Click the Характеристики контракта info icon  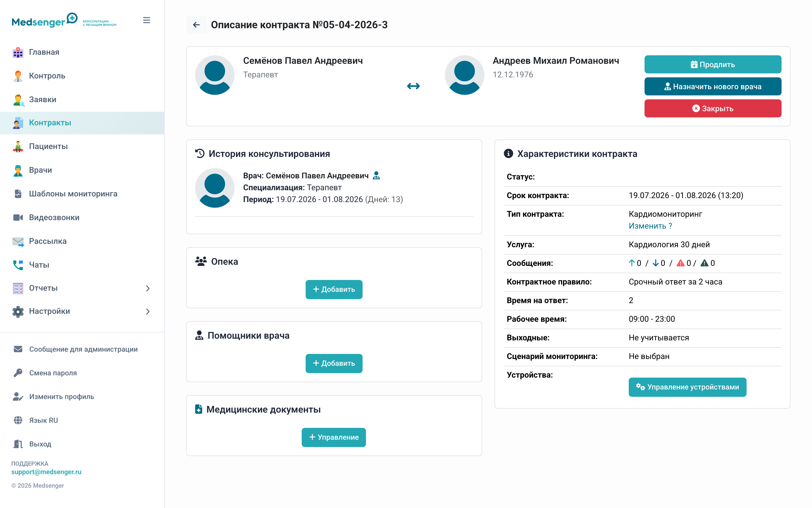pos(508,154)
